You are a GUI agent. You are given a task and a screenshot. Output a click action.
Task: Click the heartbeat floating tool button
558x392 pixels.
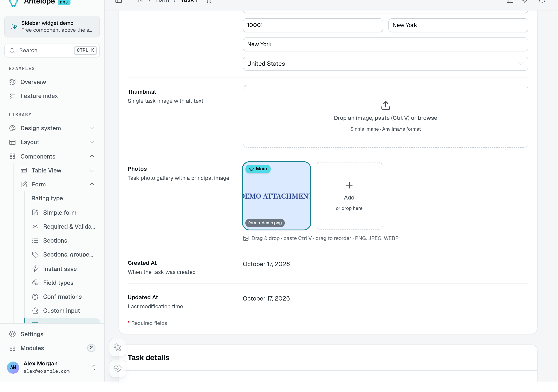[118, 368]
